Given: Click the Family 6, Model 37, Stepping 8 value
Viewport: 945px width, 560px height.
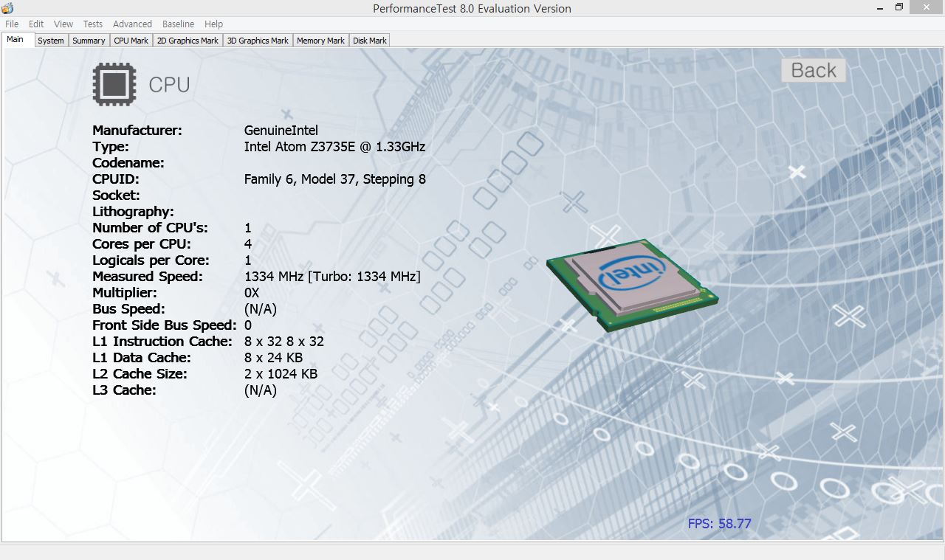Looking at the screenshot, I should (x=335, y=179).
